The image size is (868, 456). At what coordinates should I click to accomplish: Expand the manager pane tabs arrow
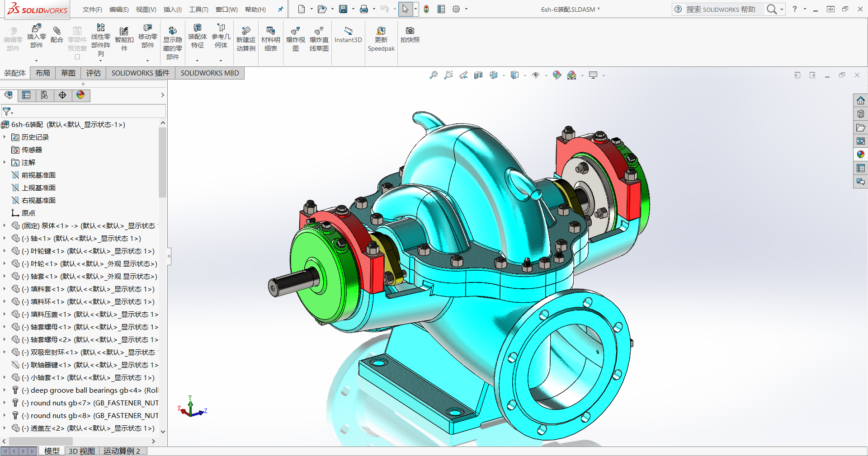[x=162, y=95]
